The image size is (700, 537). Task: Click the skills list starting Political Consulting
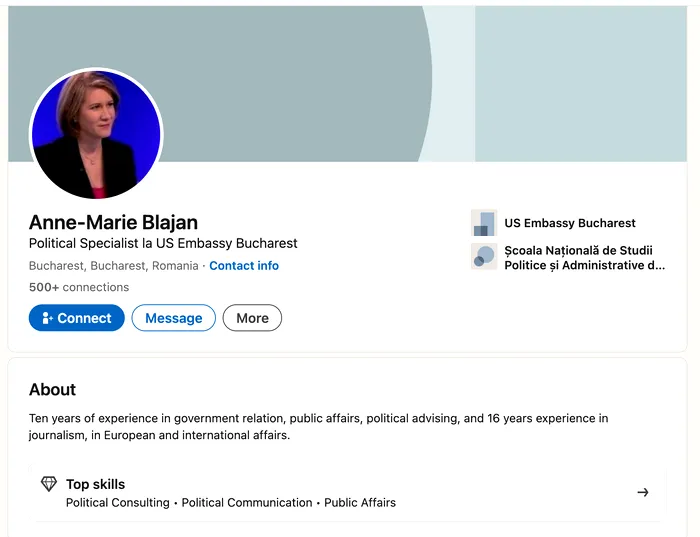tap(231, 502)
